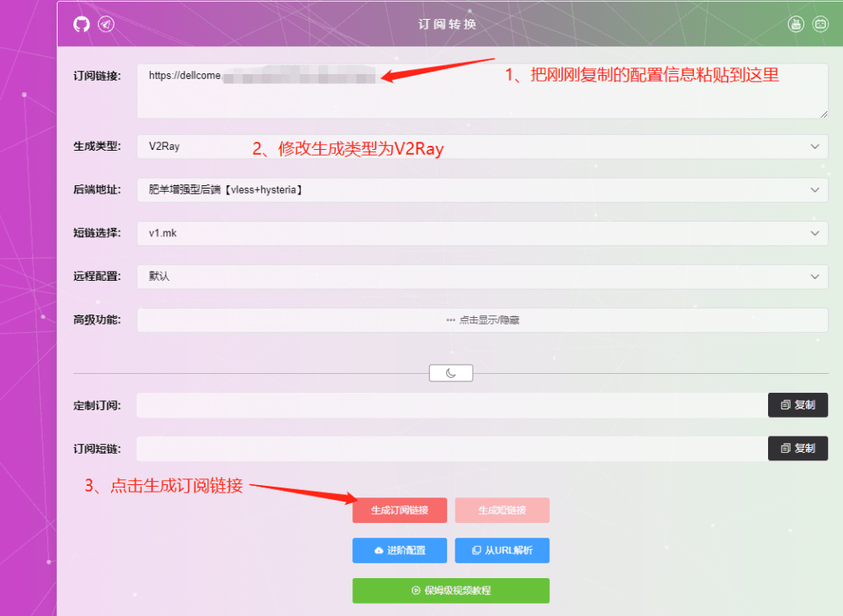Viewport: 843px width, 616px height.
Task: Open the YouTube icon in header
Action: click(795, 24)
